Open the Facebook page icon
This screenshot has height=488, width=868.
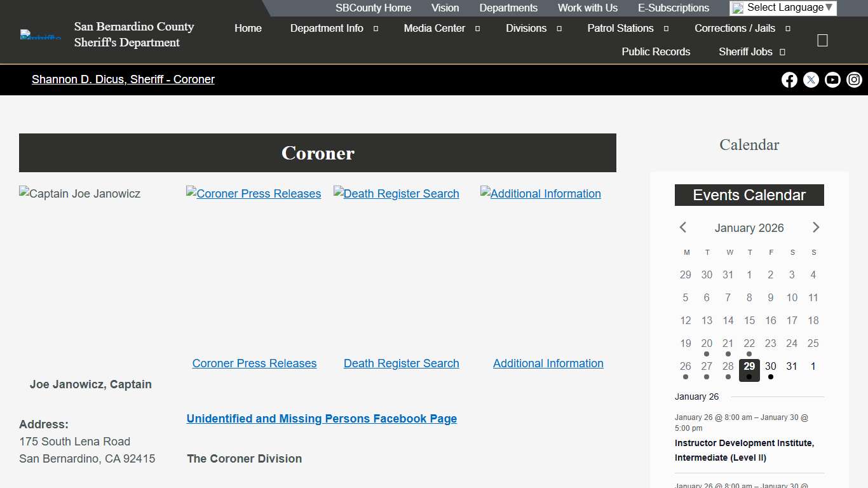[x=789, y=79]
